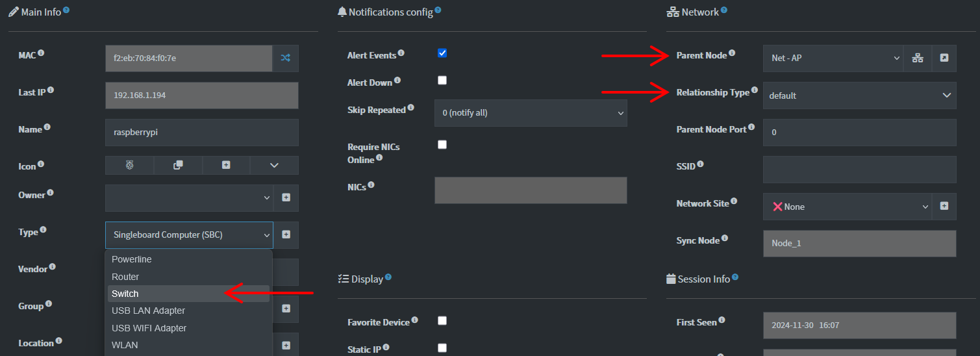
Task: Expand the Network Site dropdown
Action: pyautogui.click(x=847, y=207)
